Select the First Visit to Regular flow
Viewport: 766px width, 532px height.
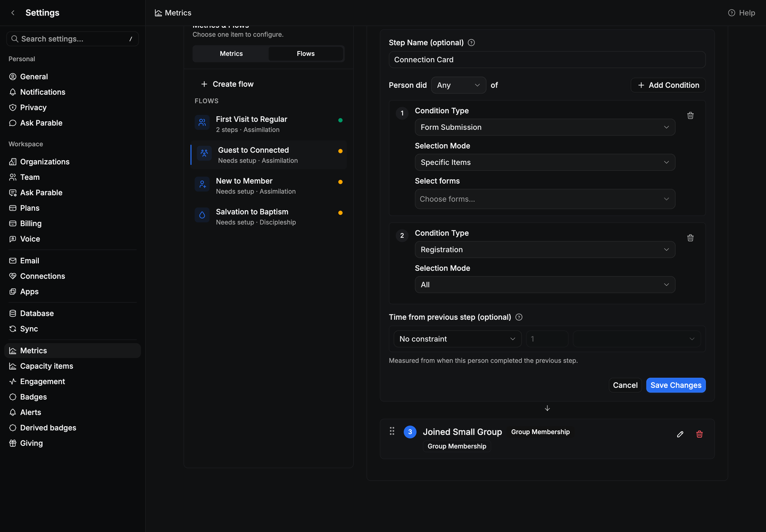(x=269, y=124)
